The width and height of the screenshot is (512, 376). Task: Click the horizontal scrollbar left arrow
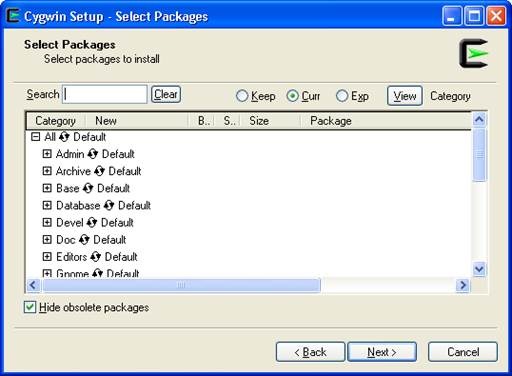(33, 285)
